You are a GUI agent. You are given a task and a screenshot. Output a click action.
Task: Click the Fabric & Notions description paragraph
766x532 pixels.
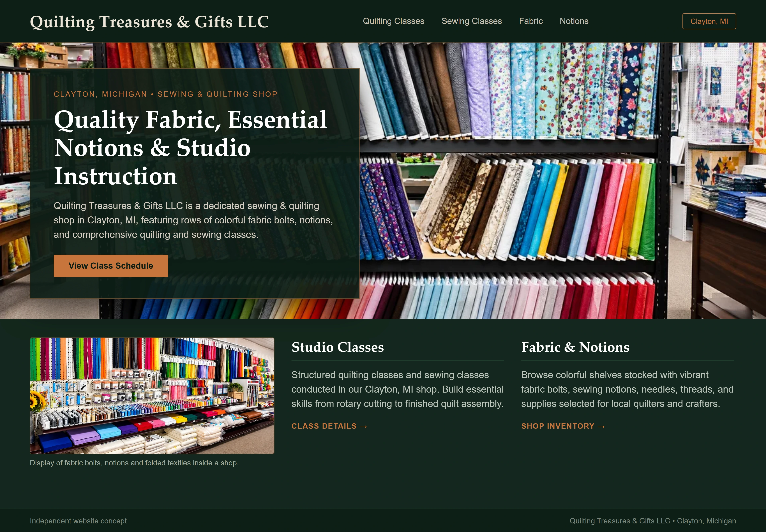click(627, 389)
